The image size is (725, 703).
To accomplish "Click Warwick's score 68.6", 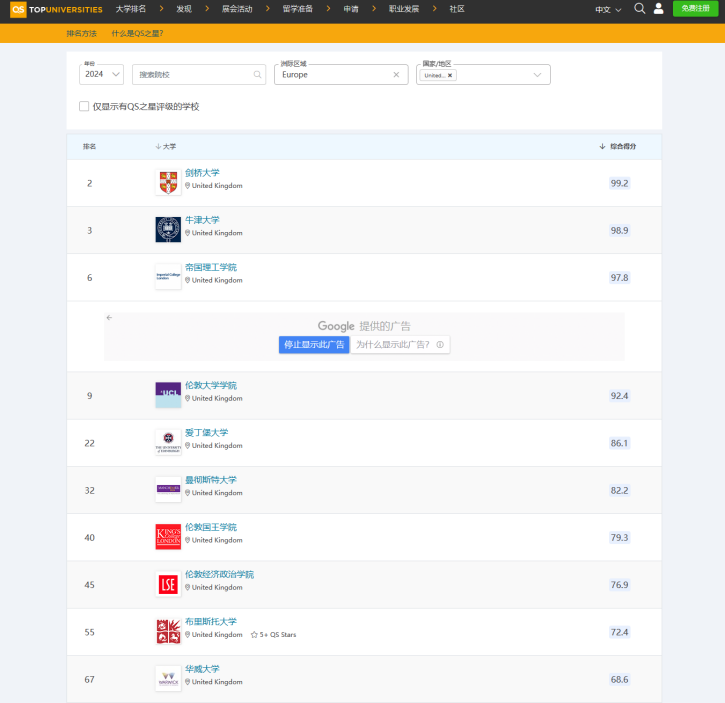I will [620, 679].
